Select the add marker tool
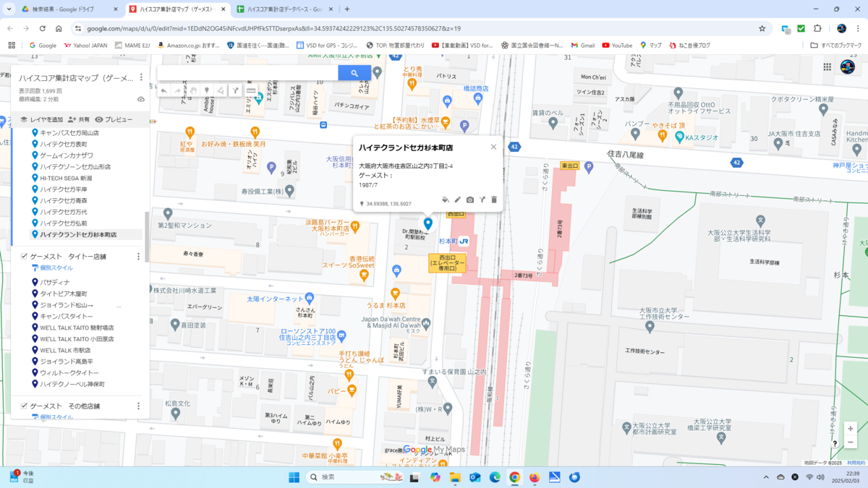The image size is (868, 488). pos(207,90)
